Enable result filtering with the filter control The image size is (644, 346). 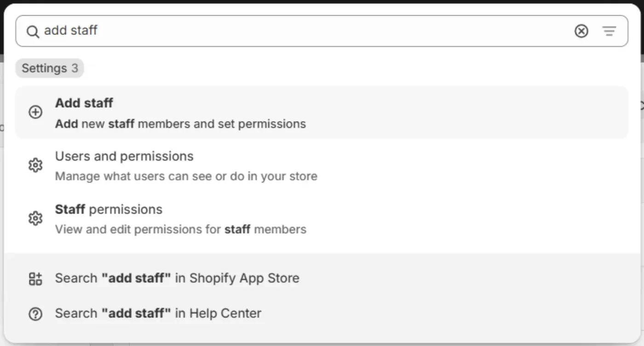tap(609, 31)
